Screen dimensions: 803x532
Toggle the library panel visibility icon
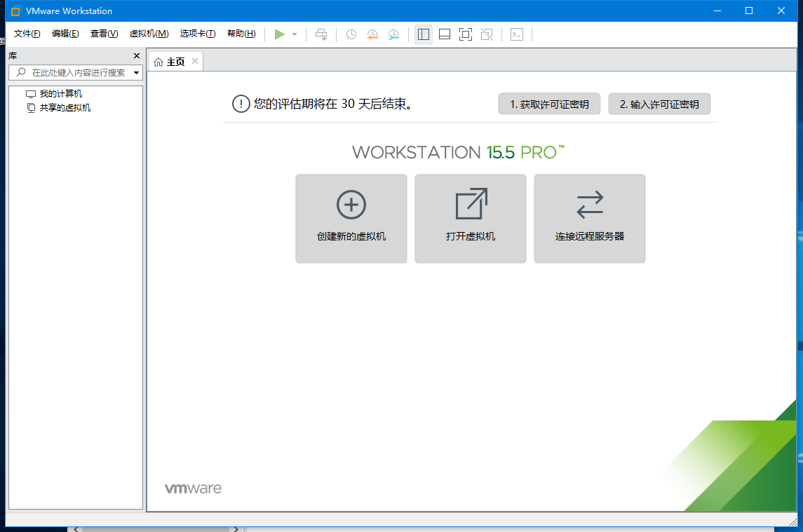(423, 34)
